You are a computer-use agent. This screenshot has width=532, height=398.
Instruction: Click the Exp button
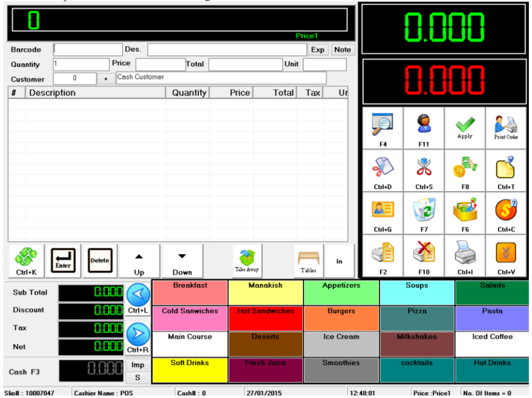click(318, 50)
